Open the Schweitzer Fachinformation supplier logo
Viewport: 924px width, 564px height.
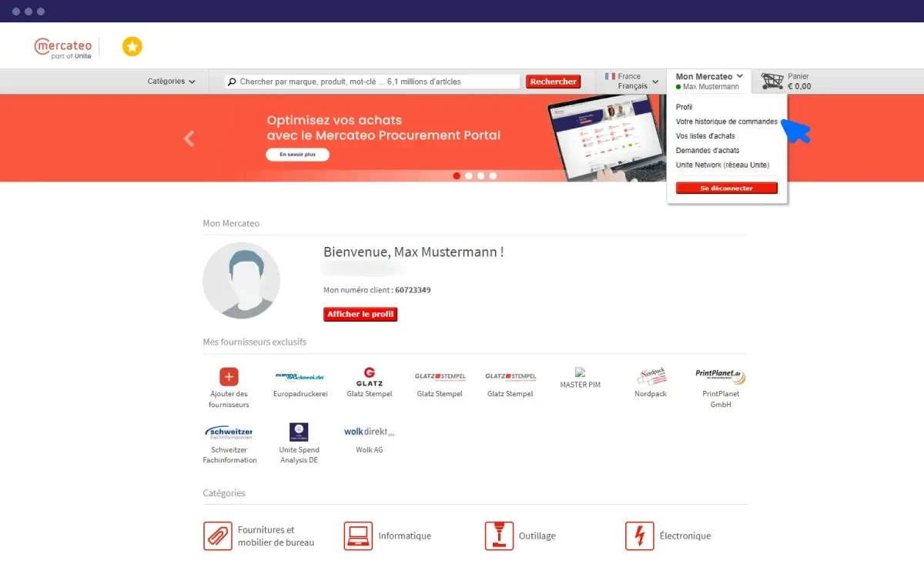(229, 433)
